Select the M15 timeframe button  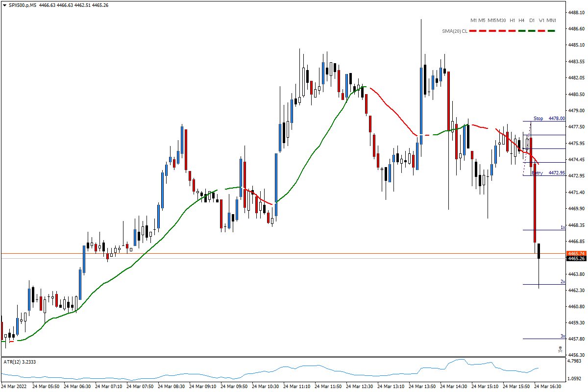[492, 21]
